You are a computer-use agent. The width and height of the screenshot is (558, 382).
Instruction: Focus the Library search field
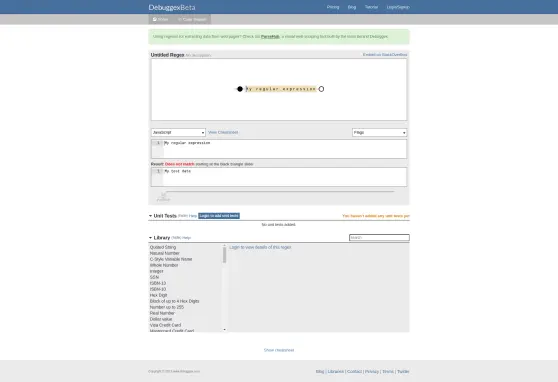point(379,237)
